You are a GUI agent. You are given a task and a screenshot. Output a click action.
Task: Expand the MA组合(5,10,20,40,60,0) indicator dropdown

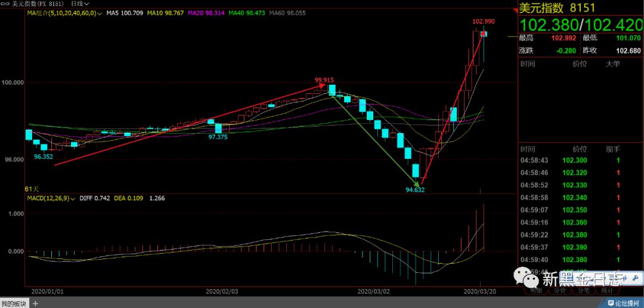tap(65, 13)
